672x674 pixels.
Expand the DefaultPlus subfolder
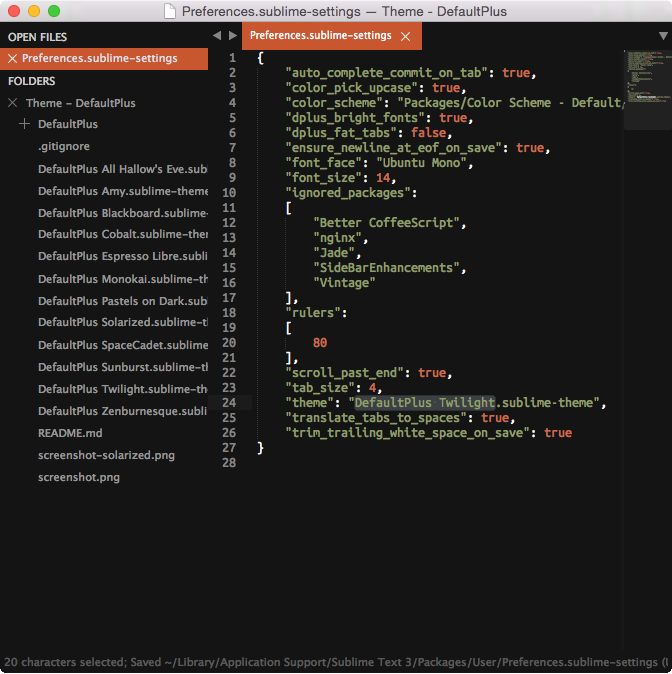pos(25,124)
